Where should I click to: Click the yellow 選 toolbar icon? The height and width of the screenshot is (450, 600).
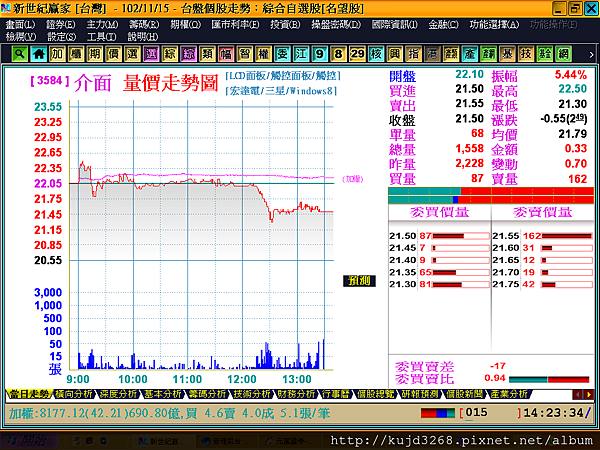point(132,54)
